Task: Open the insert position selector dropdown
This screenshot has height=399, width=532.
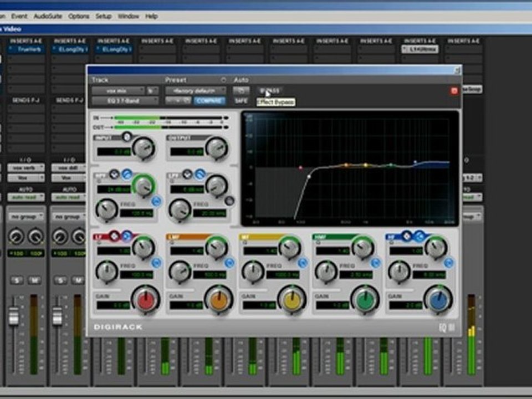Action: click(152, 90)
